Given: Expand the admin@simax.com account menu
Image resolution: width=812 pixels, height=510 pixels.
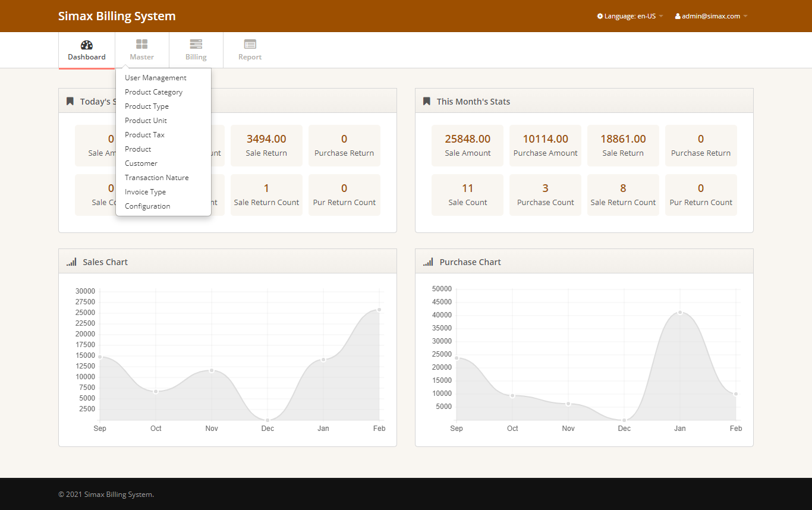Looking at the screenshot, I should coord(712,16).
